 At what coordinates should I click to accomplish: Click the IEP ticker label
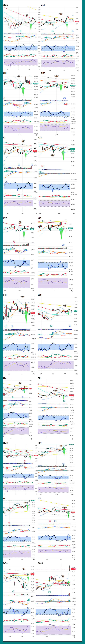click(39, 499)
